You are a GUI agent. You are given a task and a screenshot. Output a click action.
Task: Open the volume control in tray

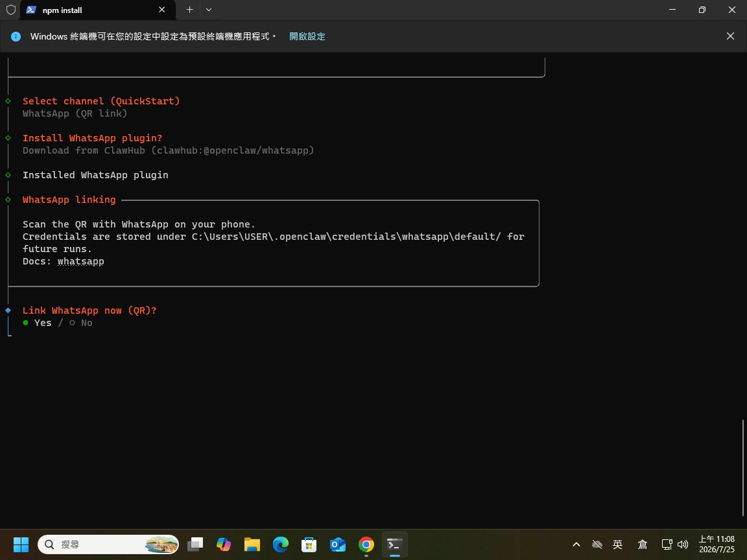[x=683, y=544]
